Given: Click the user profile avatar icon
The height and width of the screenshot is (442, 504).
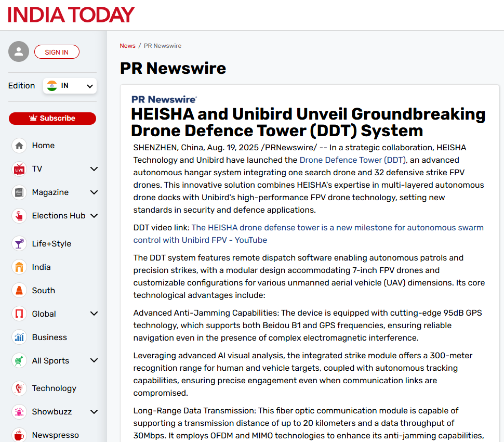Looking at the screenshot, I should click(x=19, y=51).
